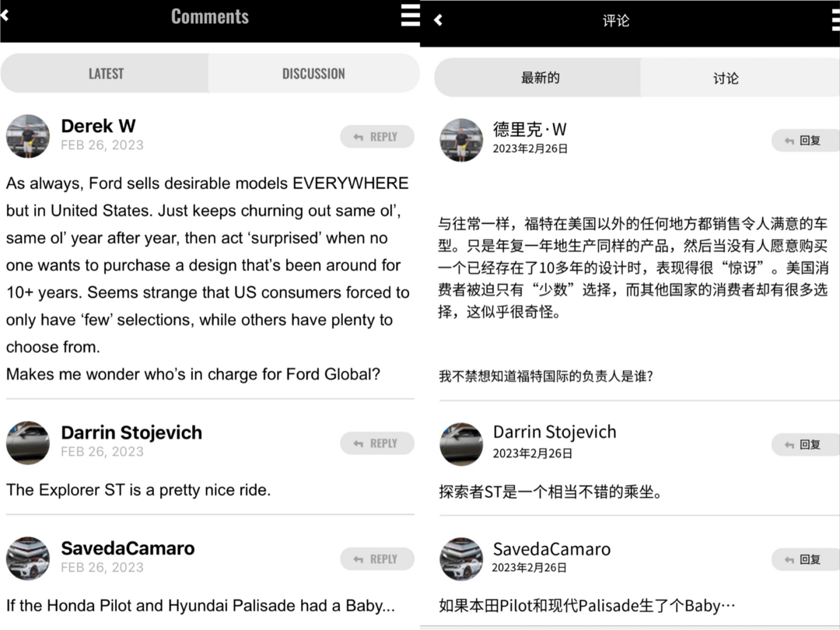Click the username Derek W
This screenshot has width=840, height=630.
pyautogui.click(x=99, y=126)
